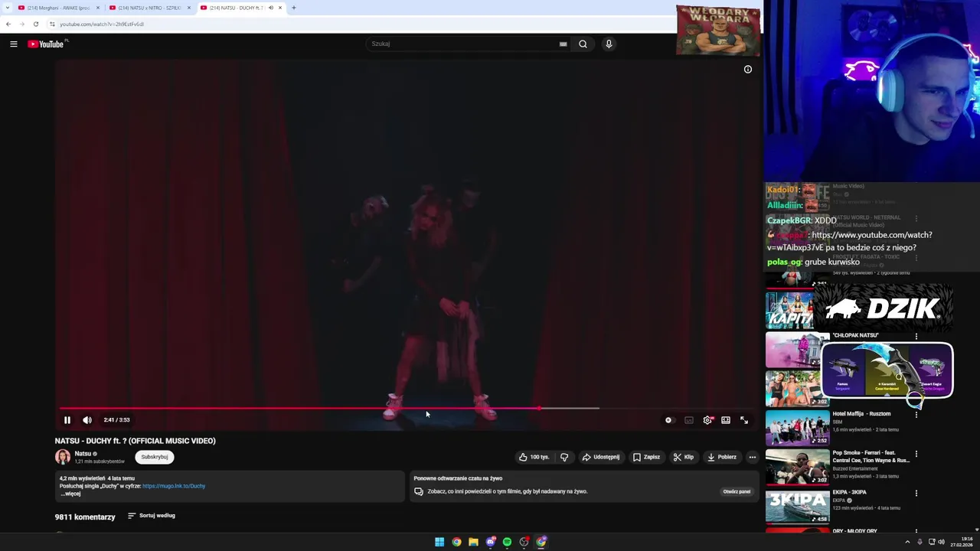Open the Natsu channel name link
This screenshot has width=980, height=551.
click(x=83, y=454)
